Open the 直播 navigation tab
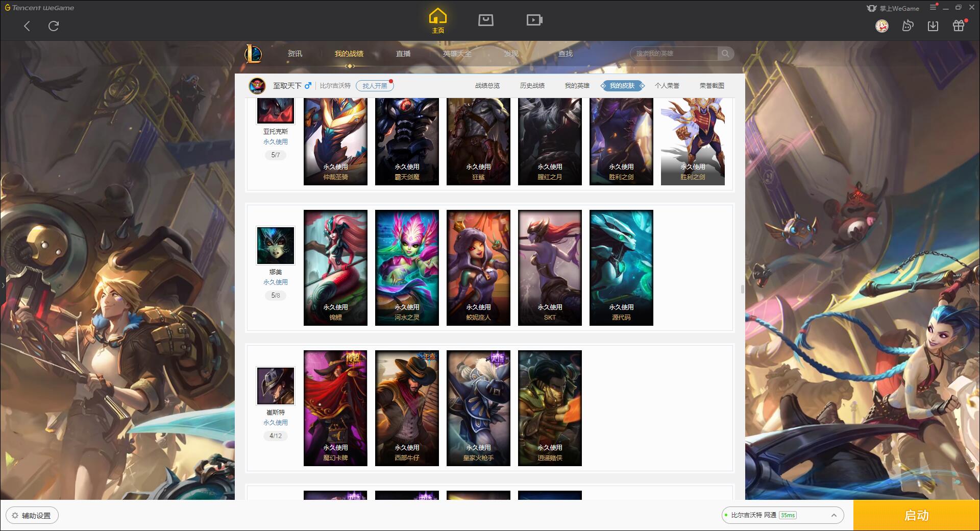This screenshot has height=531, width=980. (x=403, y=54)
